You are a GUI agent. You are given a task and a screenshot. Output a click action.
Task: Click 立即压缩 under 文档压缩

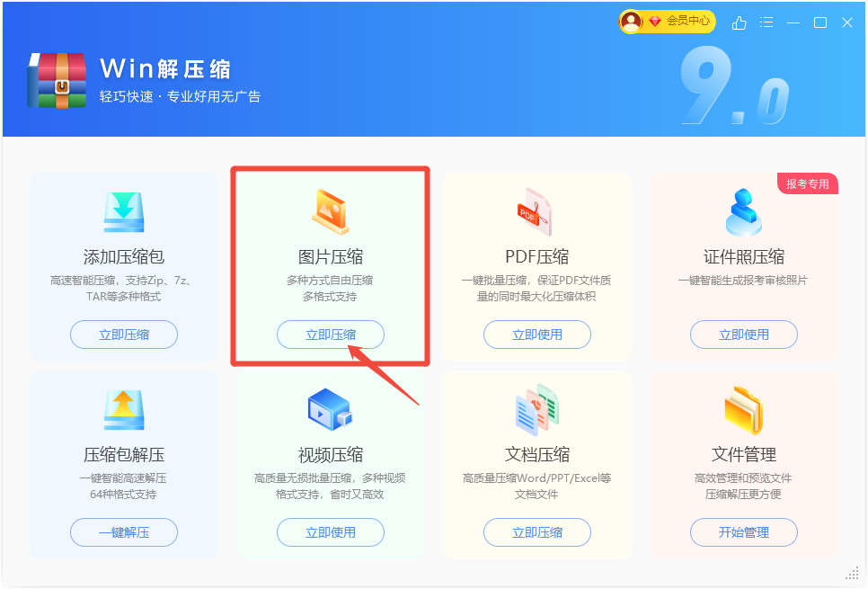[x=537, y=532]
